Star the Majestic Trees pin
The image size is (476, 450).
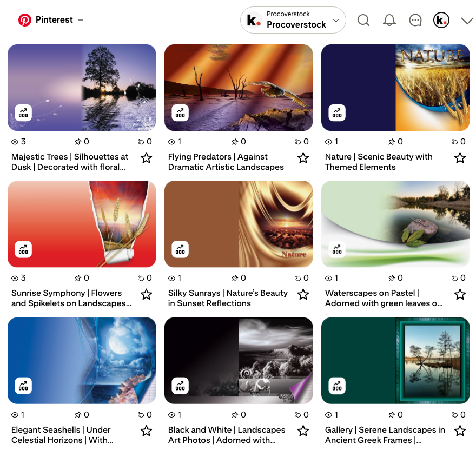pos(146,158)
